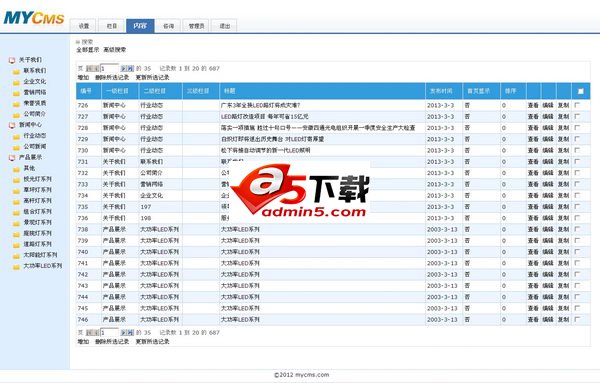Open the 栏目 tab
Image resolution: width=600 pixels, height=383 pixels.
(112, 26)
